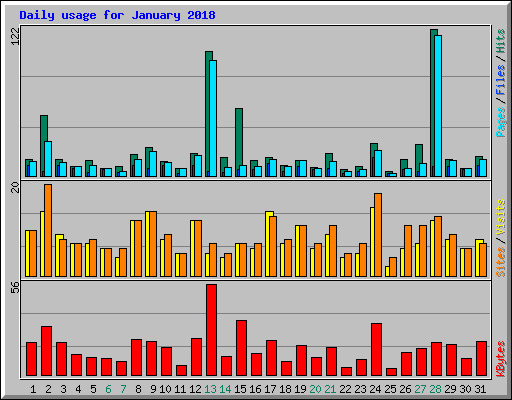Click day label '30' on the x-axis

click(465, 389)
